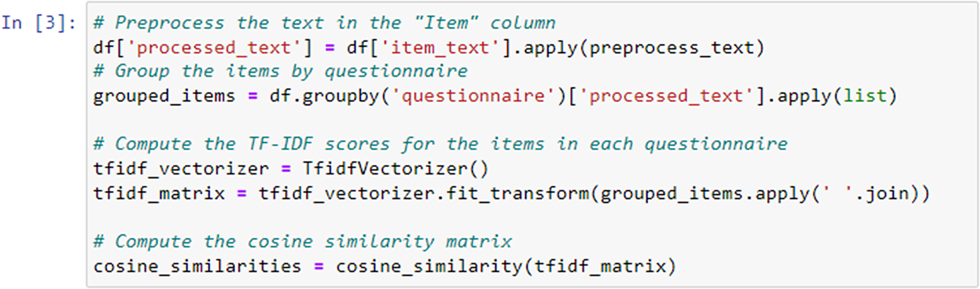Place cursor on the 'Preprocess the text' comment line
Viewport: 980px width, 289px height.
[x=324, y=23]
